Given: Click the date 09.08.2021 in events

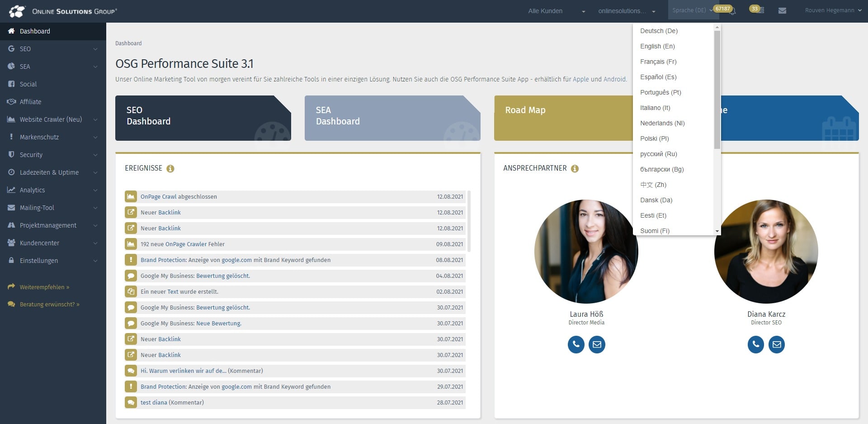Looking at the screenshot, I should pyautogui.click(x=449, y=244).
